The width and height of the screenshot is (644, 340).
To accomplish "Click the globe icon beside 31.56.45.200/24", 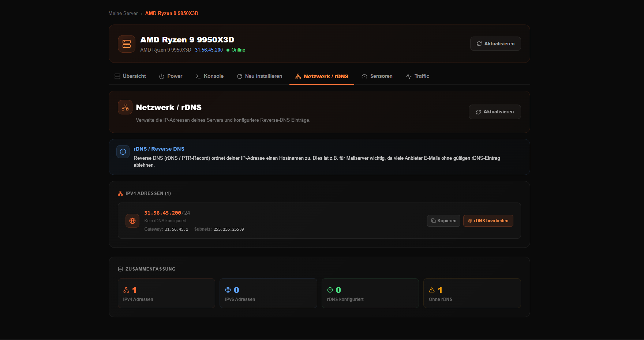I will [132, 221].
